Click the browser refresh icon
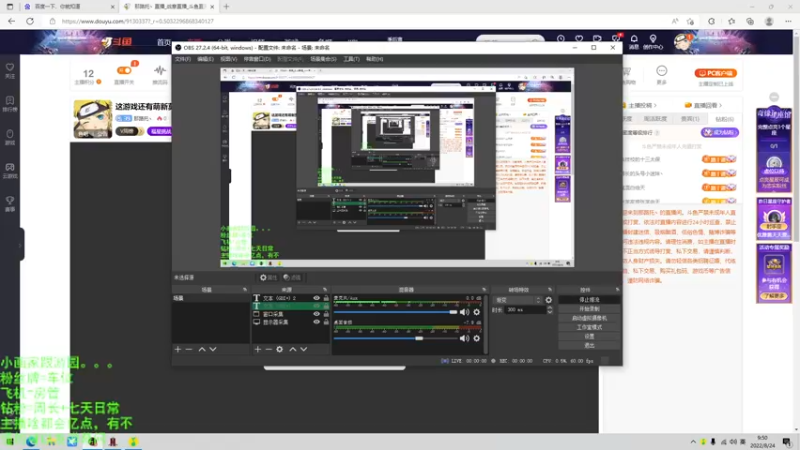The image size is (800, 450). 30,21
